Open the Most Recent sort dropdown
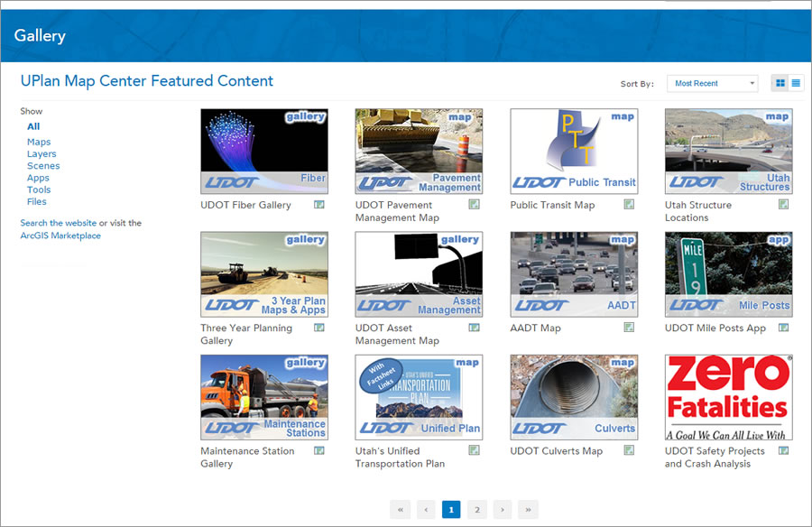 (x=712, y=82)
